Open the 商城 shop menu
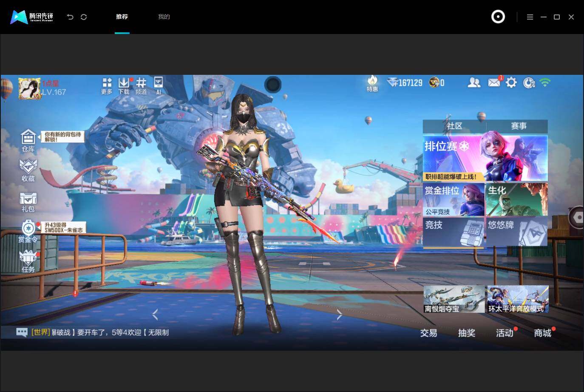Image resolution: width=584 pixels, height=392 pixels. tap(543, 333)
